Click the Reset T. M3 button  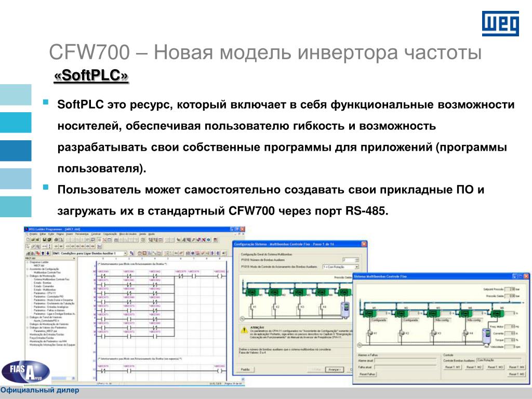pyautogui.click(x=495, y=367)
